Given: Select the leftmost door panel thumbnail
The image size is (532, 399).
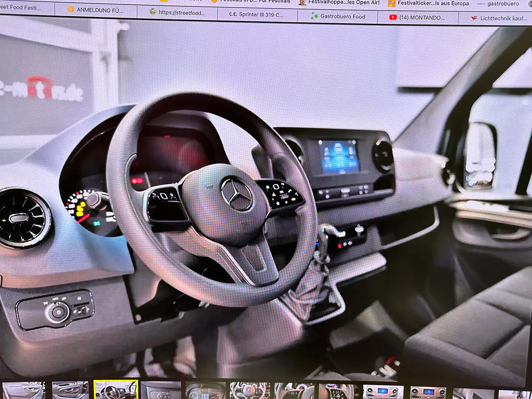Looking at the screenshot, I should [24, 390].
